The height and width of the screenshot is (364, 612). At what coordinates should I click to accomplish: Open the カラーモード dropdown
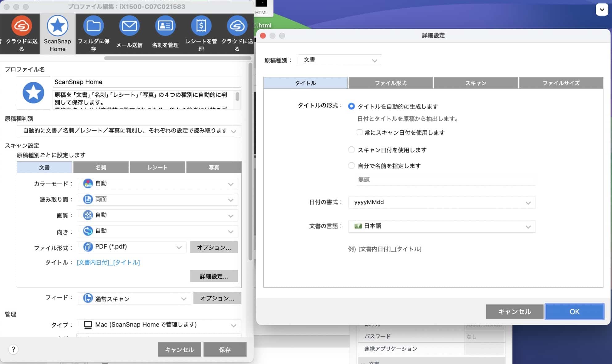pyautogui.click(x=157, y=184)
